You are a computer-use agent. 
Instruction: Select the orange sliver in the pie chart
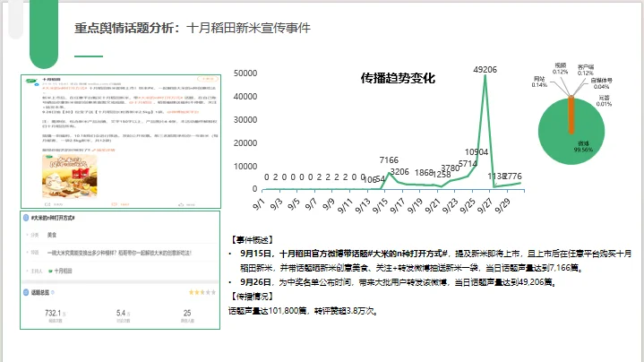571,115
